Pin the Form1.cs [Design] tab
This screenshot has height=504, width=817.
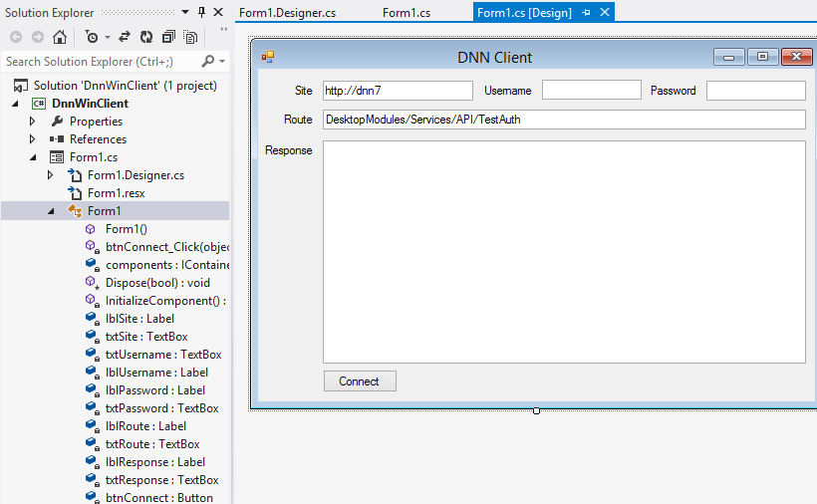pos(586,13)
